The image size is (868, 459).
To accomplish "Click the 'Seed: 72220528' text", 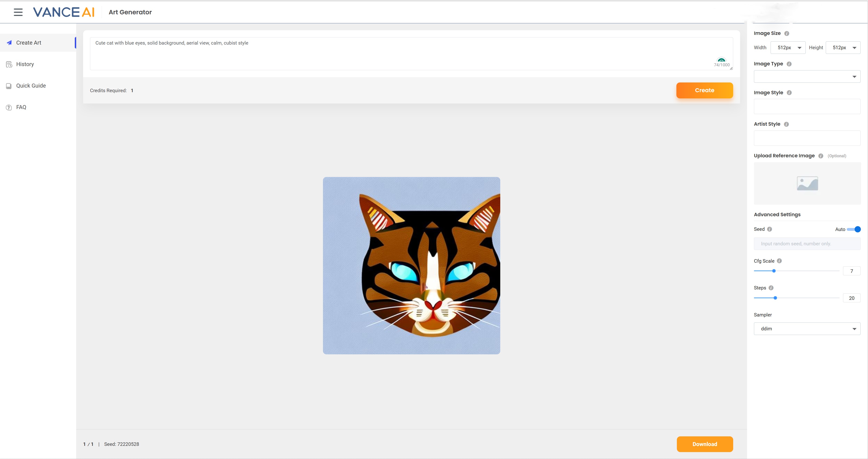I will click(121, 444).
